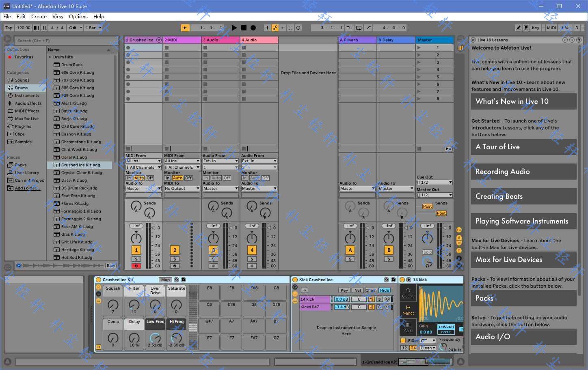Enable the Draw Mode pencil icon
The width and height of the screenshot is (588, 370).
[x=519, y=28]
